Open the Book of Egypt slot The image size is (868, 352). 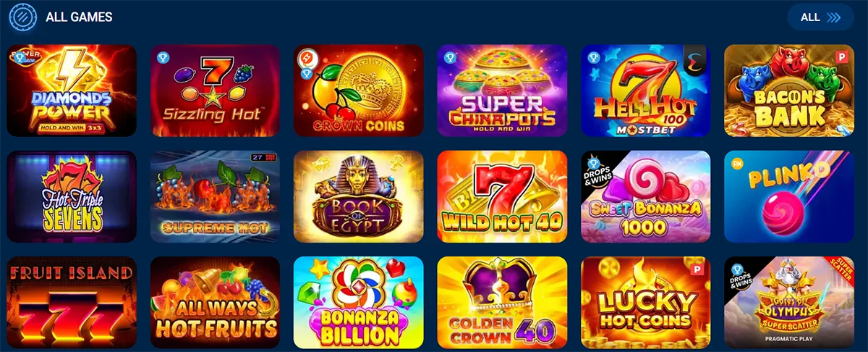click(x=358, y=196)
